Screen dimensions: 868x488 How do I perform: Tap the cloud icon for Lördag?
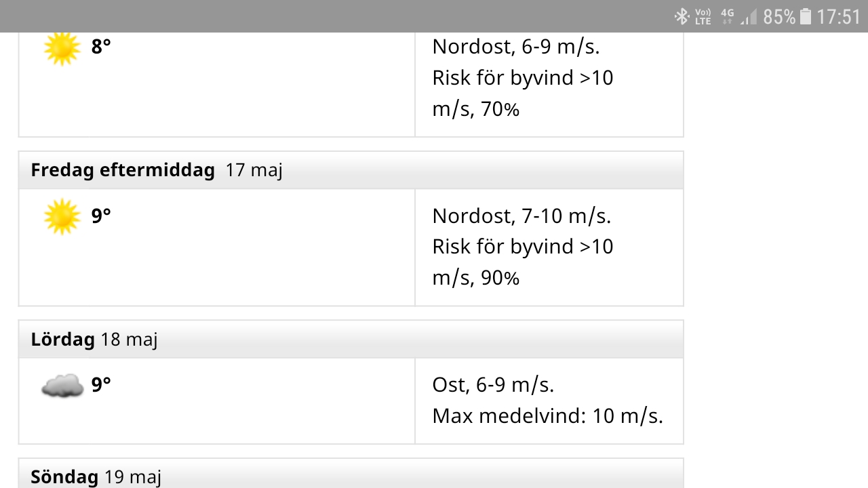click(62, 386)
